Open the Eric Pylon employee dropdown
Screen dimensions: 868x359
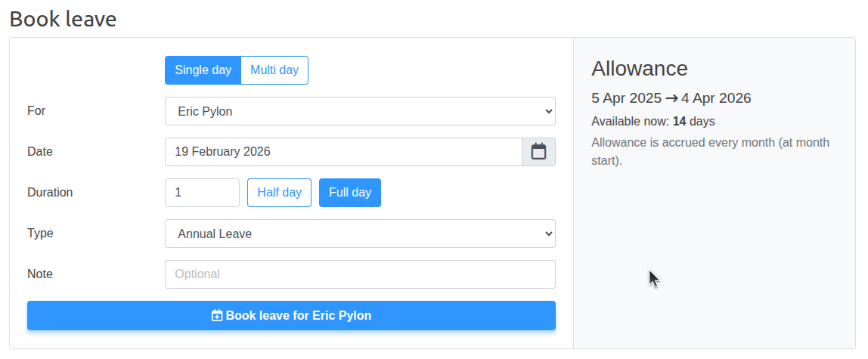tap(360, 111)
